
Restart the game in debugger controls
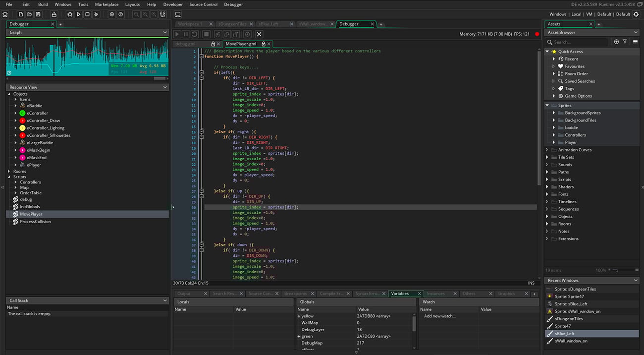[x=195, y=34]
